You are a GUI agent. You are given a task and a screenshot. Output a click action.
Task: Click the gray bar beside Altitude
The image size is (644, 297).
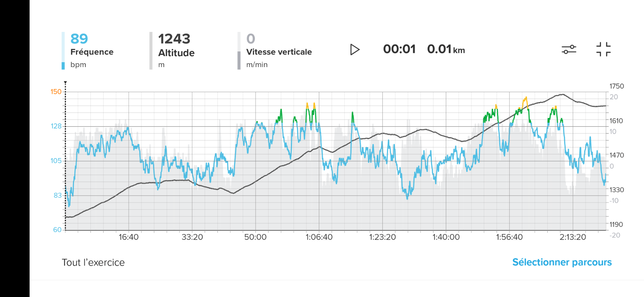click(151, 51)
